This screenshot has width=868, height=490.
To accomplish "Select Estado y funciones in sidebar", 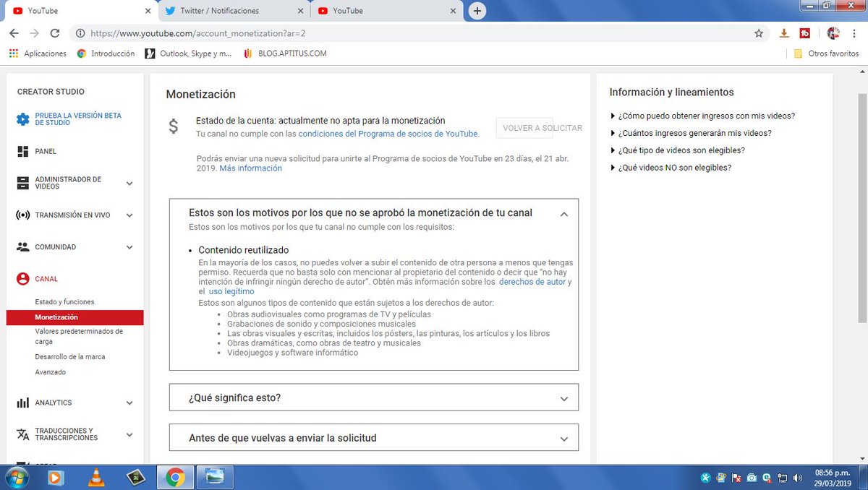I will (64, 302).
